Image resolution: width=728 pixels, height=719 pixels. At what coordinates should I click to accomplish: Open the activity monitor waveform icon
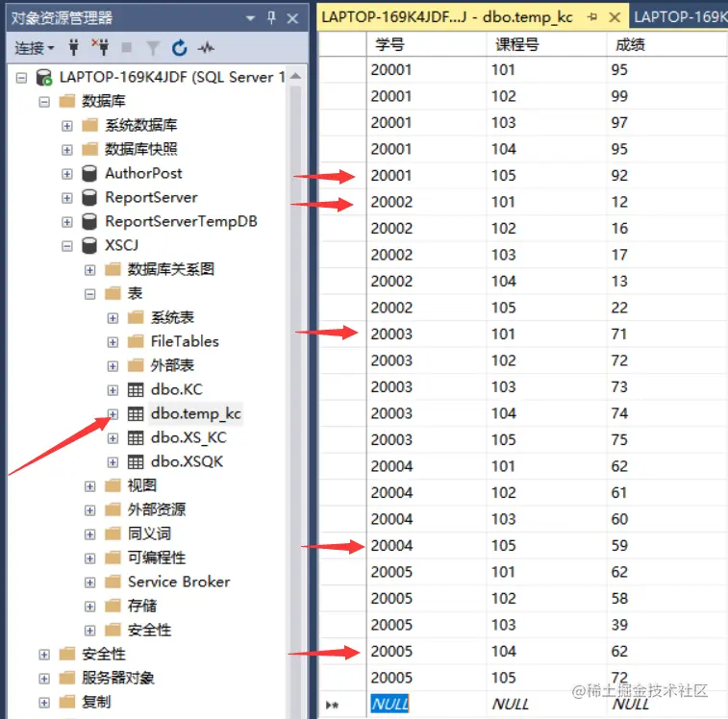click(206, 47)
